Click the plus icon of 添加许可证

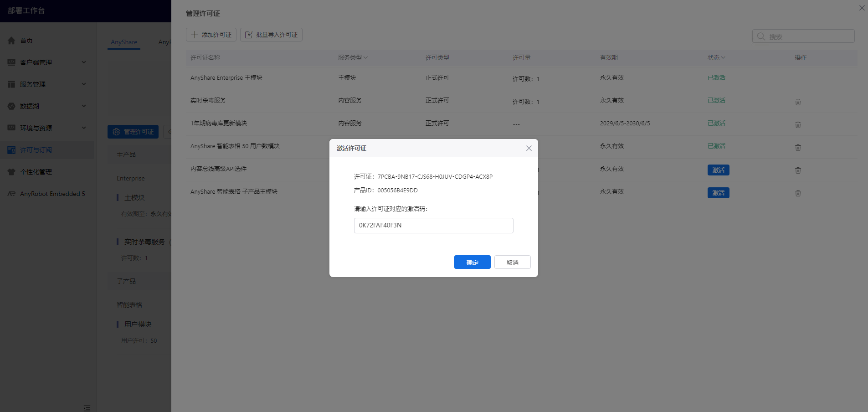[x=195, y=35]
